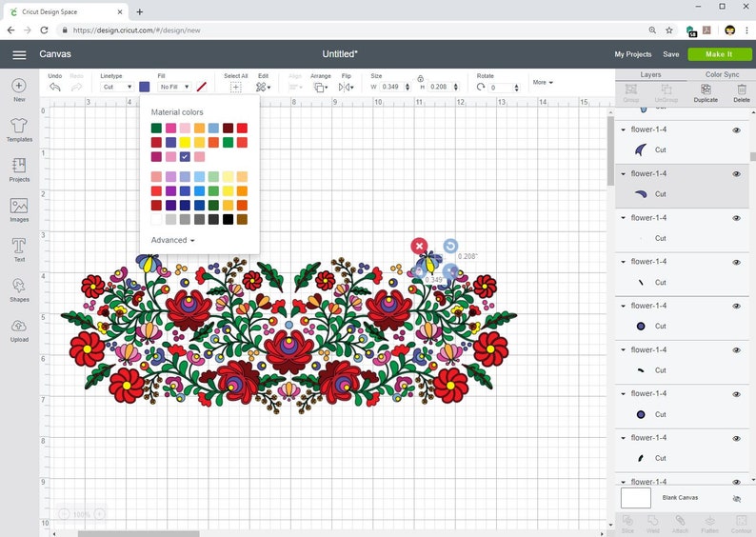Click the browser reload icon

[x=44, y=30]
